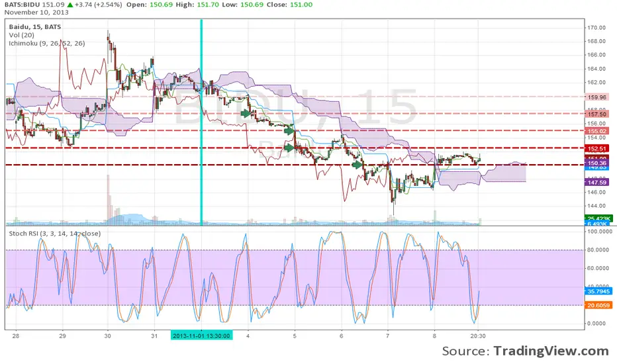Click the green 25.423K volume label
617x364 pixels.
coord(598,218)
